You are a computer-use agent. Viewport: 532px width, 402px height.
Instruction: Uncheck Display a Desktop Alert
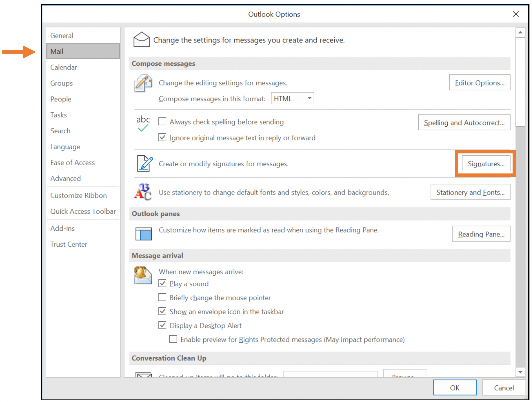(163, 325)
